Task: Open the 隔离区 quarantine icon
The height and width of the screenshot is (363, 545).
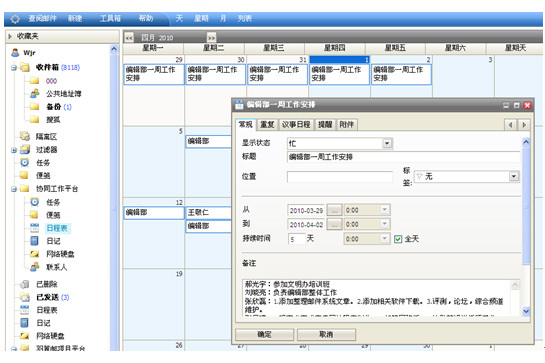Action: coord(25,136)
